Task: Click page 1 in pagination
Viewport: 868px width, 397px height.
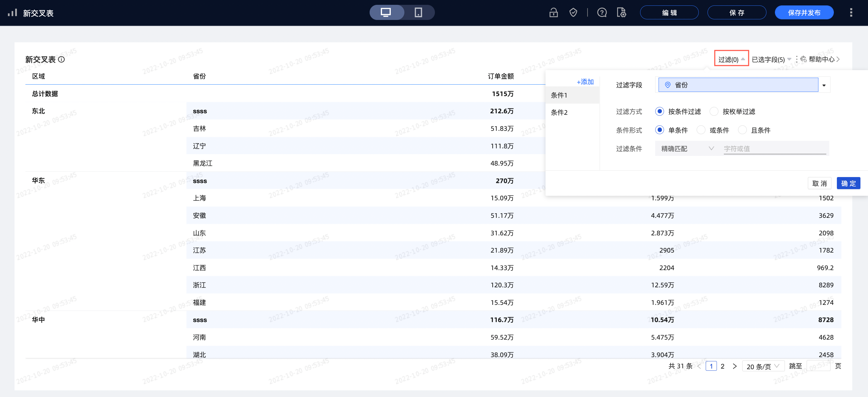Action: pyautogui.click(x=711, y=366)
